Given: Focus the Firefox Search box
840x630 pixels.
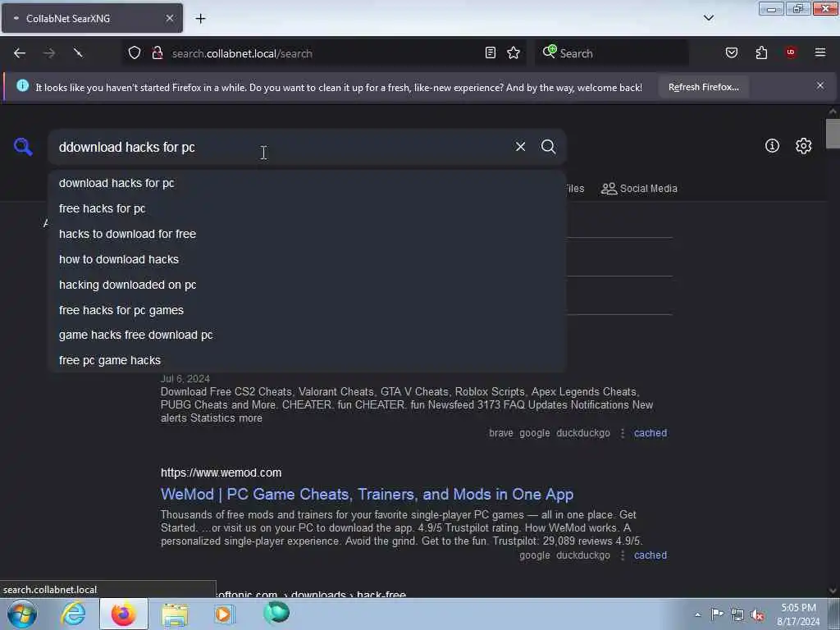Looking at the screenshot, I should pyautogui.click(x=612, y=53).
